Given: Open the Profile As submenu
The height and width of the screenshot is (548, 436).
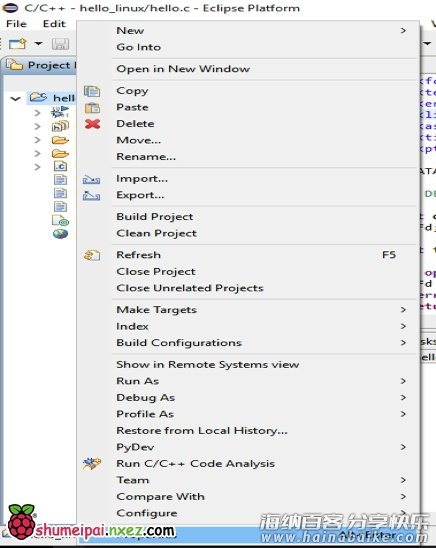Looking at the screenshot, I should 248,414.
